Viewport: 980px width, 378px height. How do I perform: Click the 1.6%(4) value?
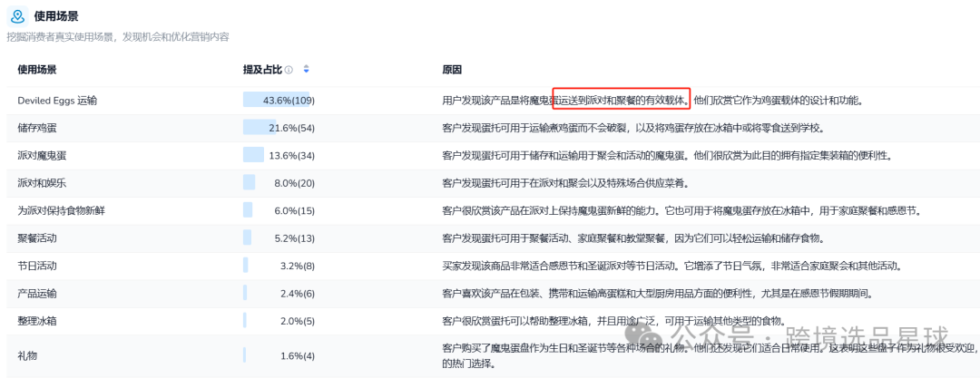tap(297, 355)
